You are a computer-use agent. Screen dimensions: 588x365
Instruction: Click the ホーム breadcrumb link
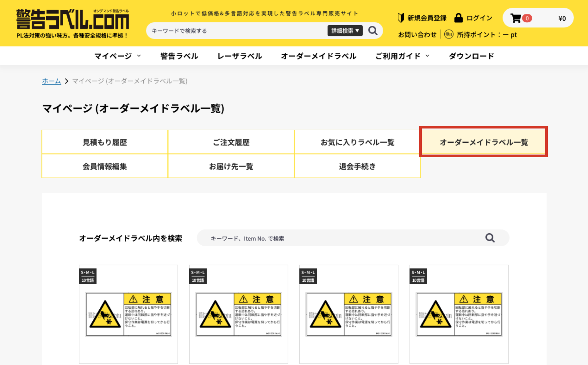(x=51, y=81)
